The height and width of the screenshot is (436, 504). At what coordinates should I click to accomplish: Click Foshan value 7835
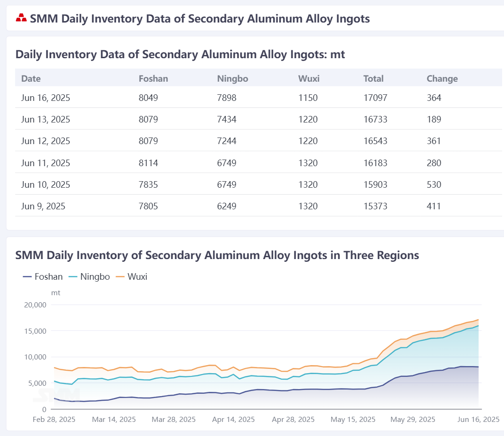(148, 184)
